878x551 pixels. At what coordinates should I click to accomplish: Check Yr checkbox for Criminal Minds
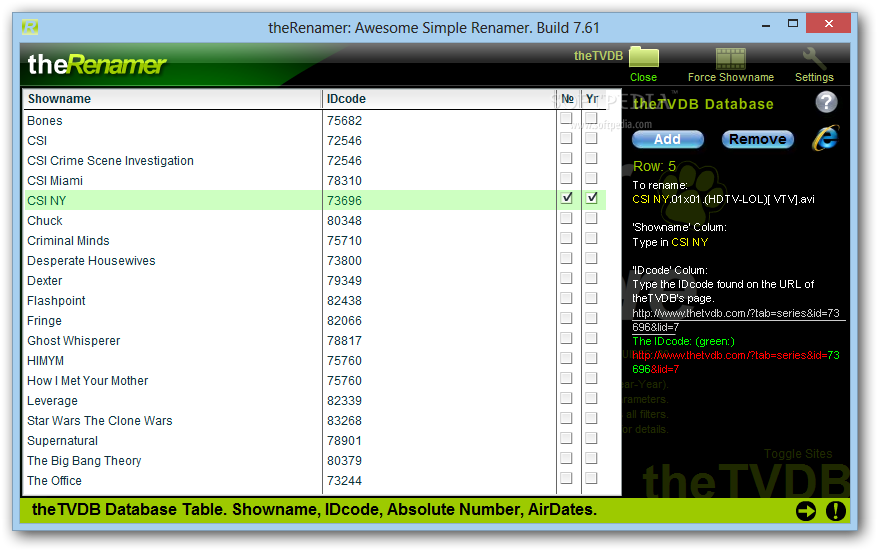[591, 238]
